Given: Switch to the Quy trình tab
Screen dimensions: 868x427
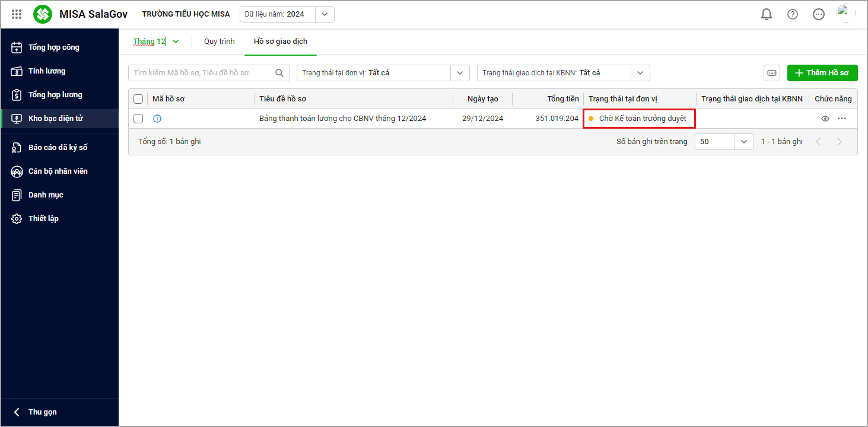Looking at the screenshot, I should (219, 42).
